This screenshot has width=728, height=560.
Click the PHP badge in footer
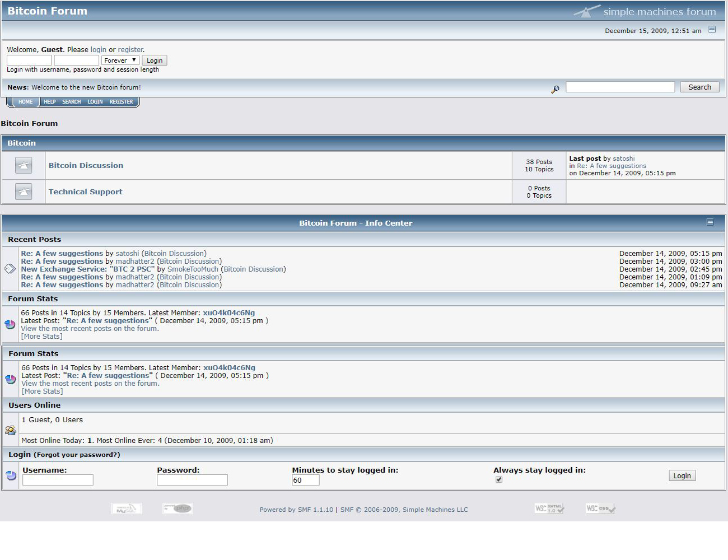click(178, 508)
